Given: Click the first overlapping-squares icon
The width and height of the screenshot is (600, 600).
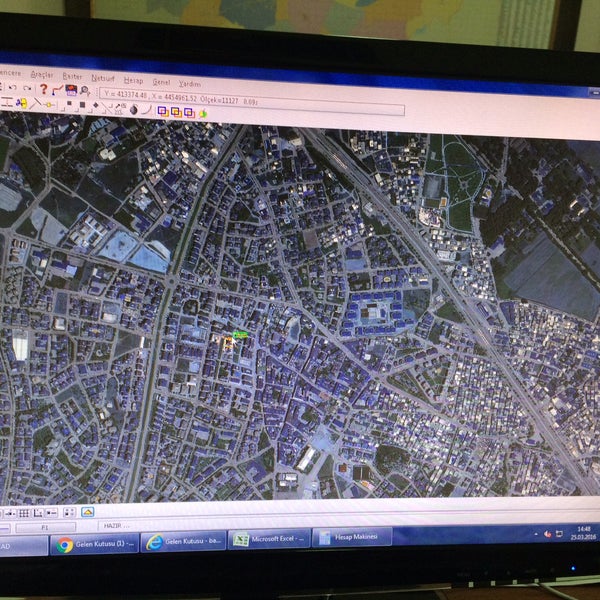Looking at the screenshot, I should coord(163,111).
